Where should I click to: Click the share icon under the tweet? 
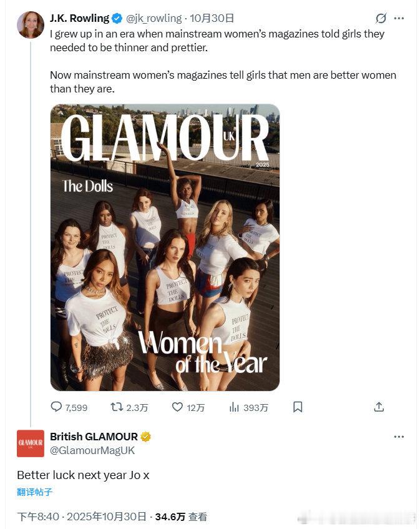tap(379, 407)
